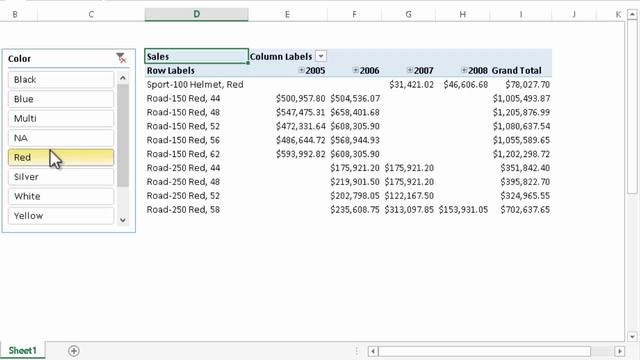Click the Color slicer title
This screenshot has width=640, height=360.
tap(20, 59)
